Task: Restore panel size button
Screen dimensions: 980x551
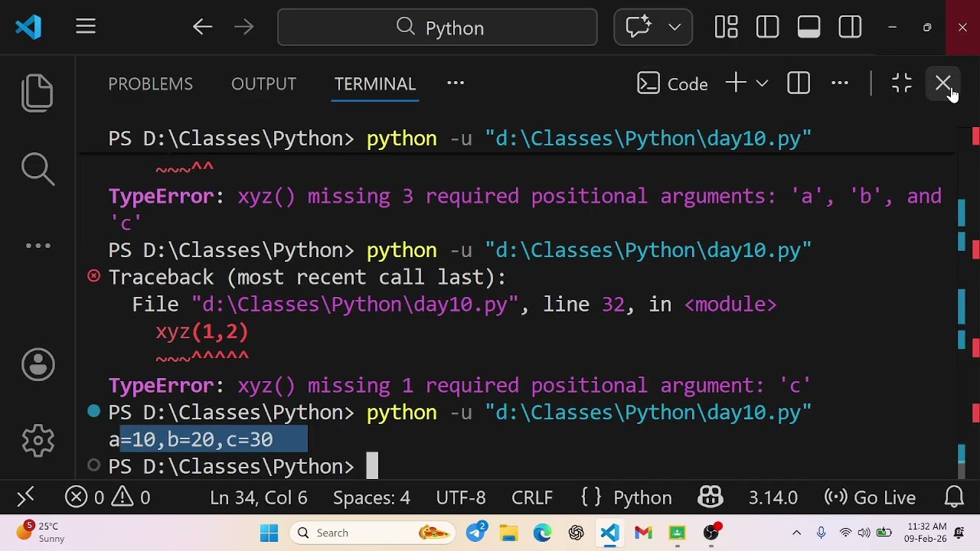Action: [902, 83]
